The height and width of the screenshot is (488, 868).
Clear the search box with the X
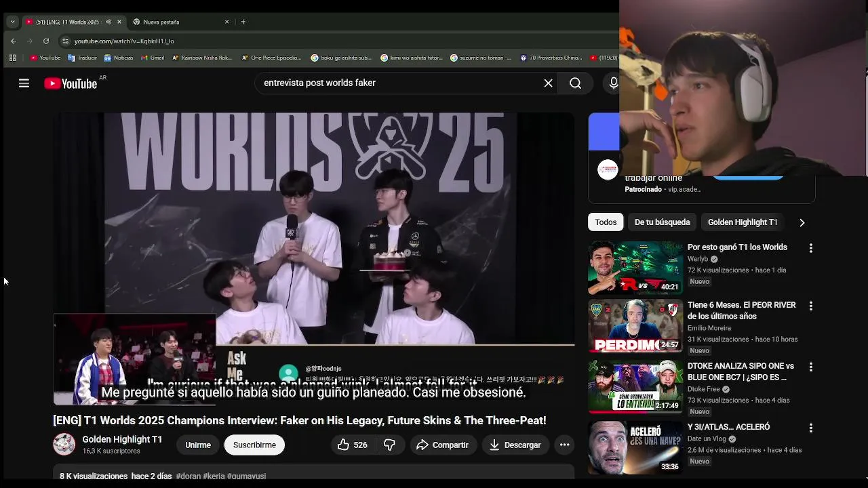548,83
